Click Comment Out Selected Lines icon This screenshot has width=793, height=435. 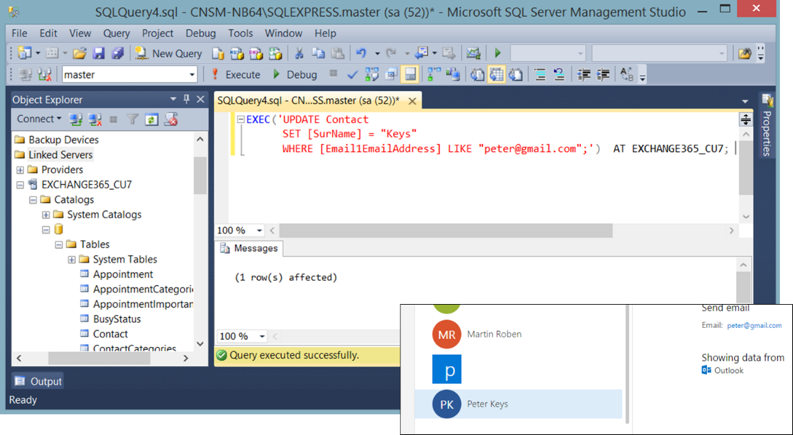(x=541, y=75)
